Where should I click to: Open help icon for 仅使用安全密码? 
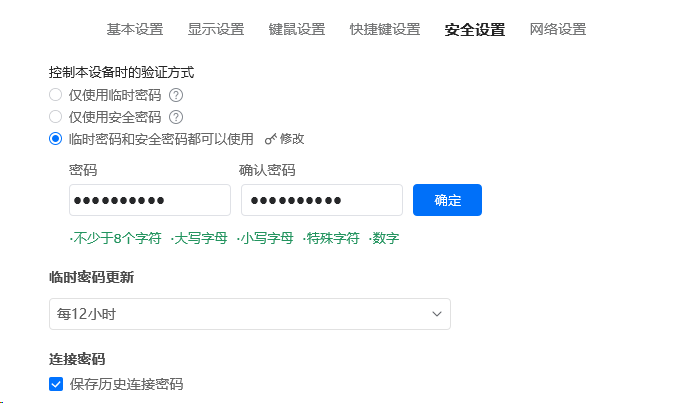176,117
